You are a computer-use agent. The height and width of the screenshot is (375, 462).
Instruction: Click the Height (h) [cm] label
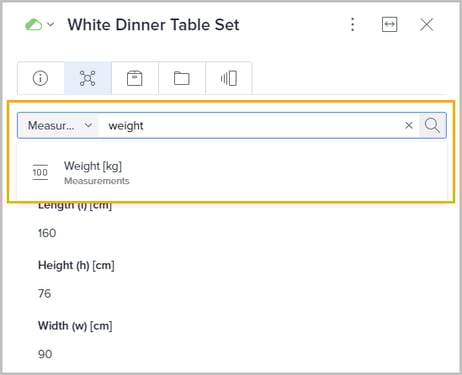point(76,265)
